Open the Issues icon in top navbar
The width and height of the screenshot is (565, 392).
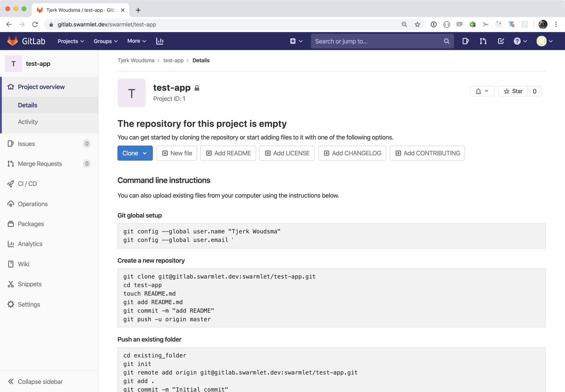465,41
